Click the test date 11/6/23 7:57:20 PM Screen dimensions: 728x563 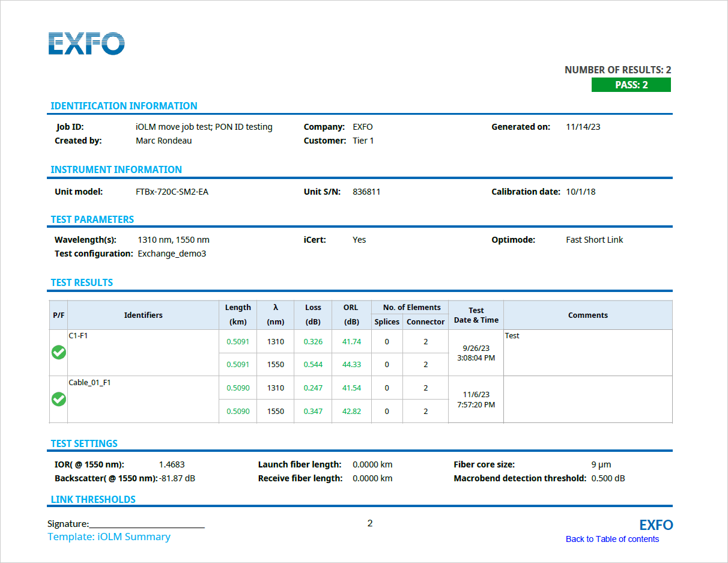pyautogui.click(x=476, y=400)
